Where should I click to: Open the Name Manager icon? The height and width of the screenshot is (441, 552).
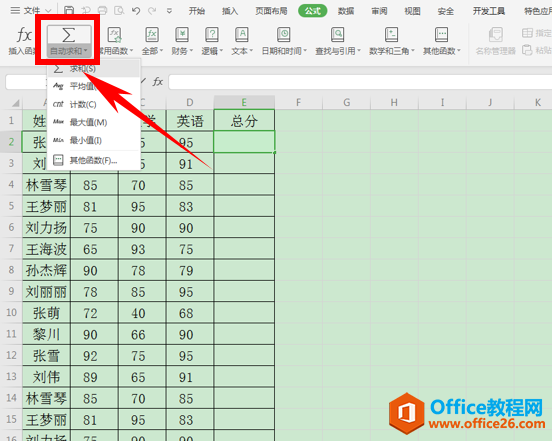[x=495, y=35]
